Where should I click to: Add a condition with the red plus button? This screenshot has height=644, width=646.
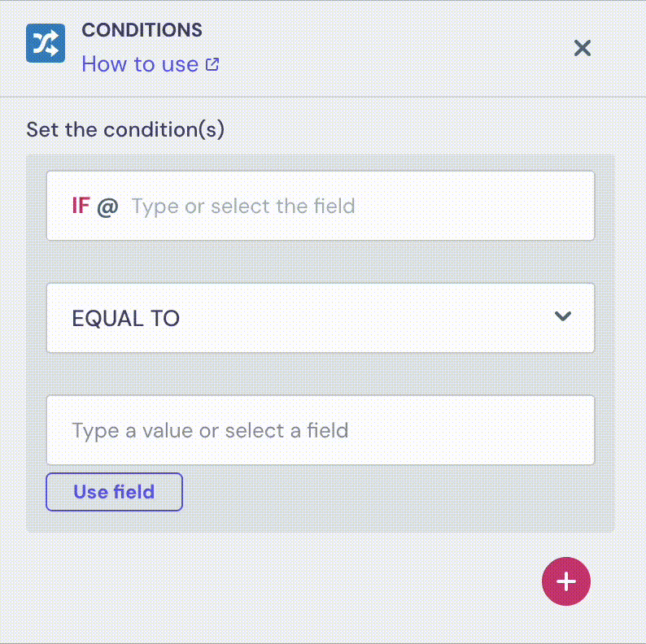click(565, 581)
